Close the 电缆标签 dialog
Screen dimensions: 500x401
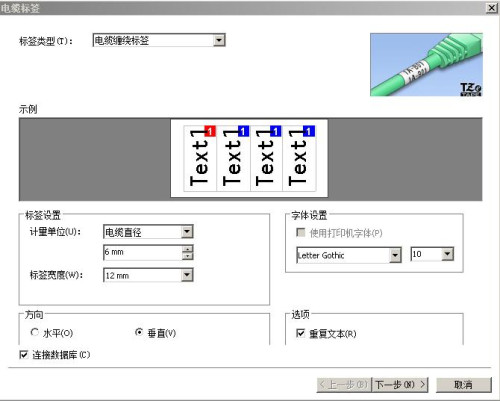coord(492,8)
